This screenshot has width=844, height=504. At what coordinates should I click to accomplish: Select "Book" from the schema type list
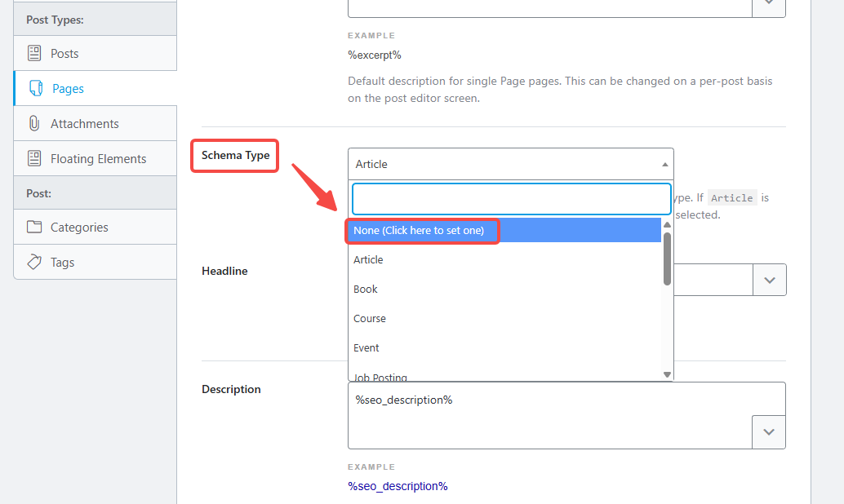pyautogui.click(x=365, y=289)
